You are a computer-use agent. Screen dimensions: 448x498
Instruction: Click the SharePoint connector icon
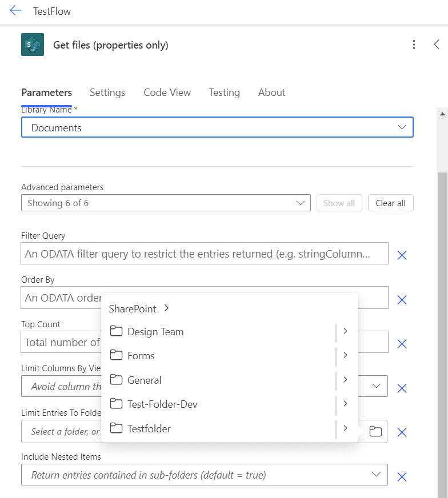(33, 45)
